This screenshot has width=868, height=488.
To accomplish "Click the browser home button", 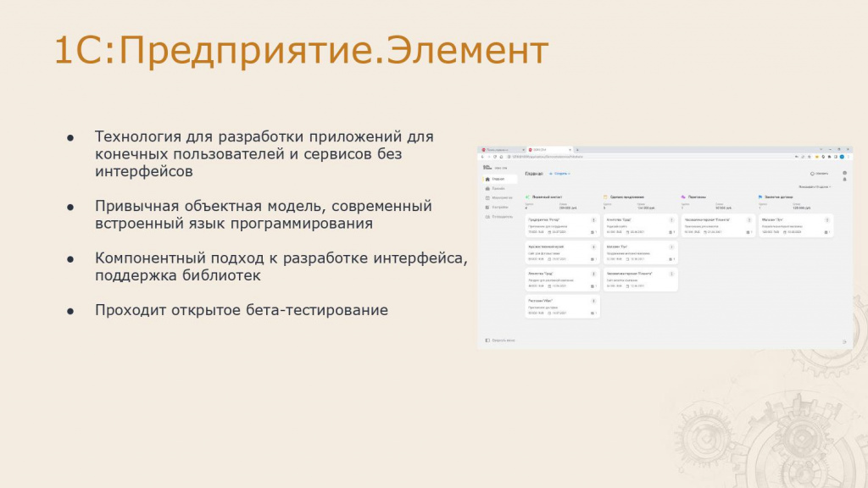I will click(x=502, y=157).
